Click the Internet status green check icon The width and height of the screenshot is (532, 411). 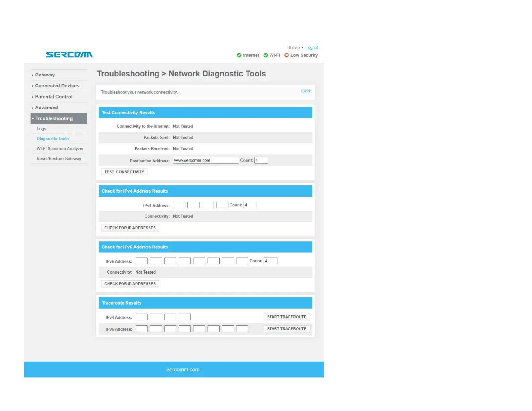[239, 55]
